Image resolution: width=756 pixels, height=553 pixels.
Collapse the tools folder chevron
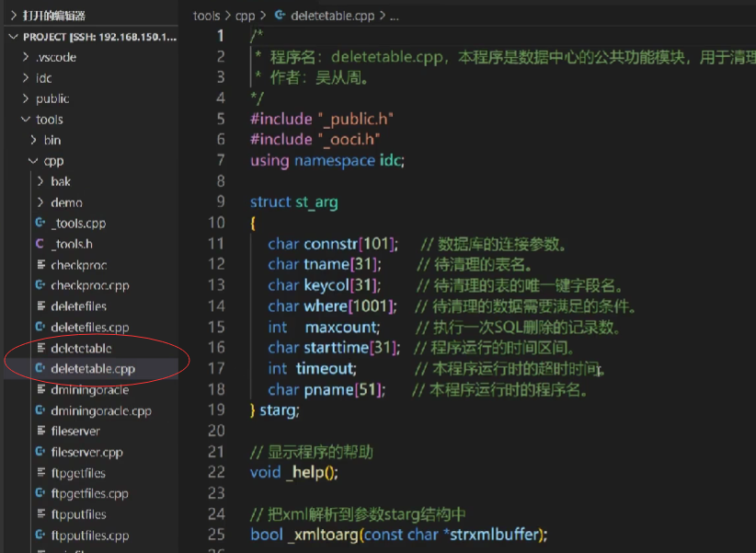[26, 120]
